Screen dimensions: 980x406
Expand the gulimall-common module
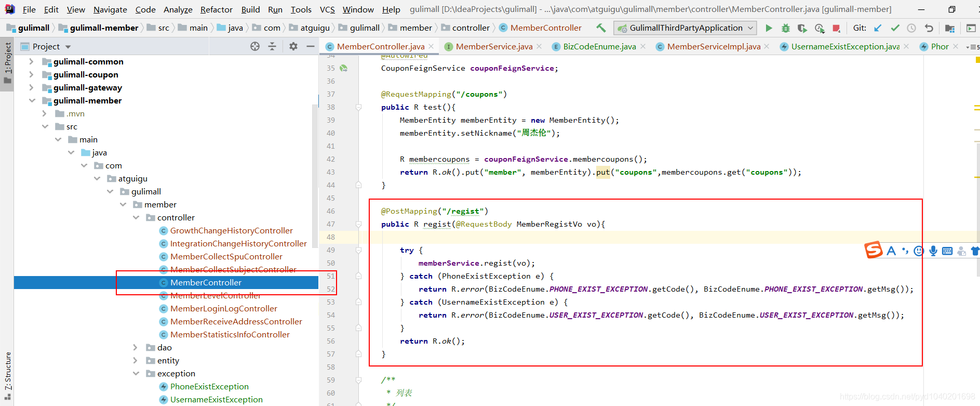31,61
